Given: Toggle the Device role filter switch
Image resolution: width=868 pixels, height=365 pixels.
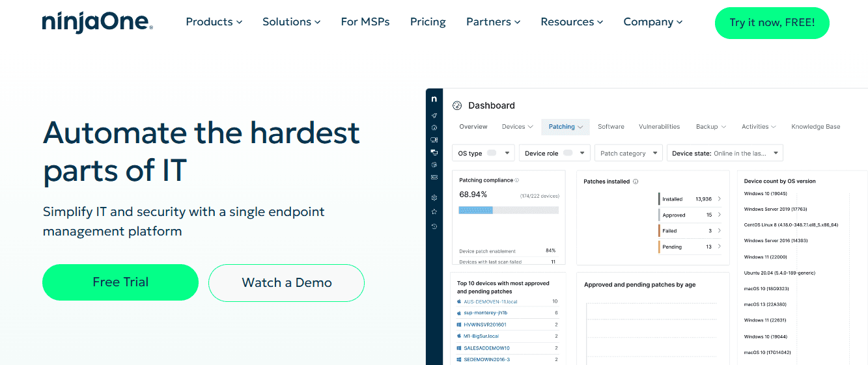Looking at the screenshot, I should pos(568,153).
